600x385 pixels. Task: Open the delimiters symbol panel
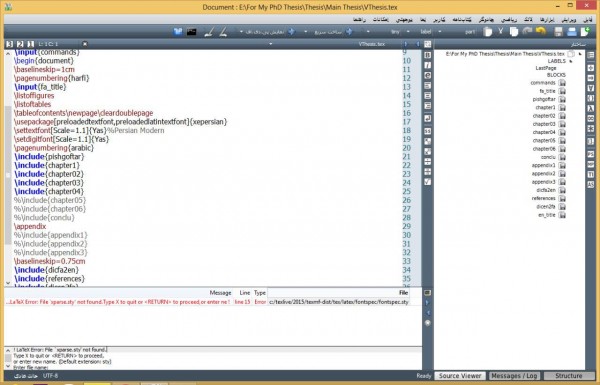click(x=590, y=98)
